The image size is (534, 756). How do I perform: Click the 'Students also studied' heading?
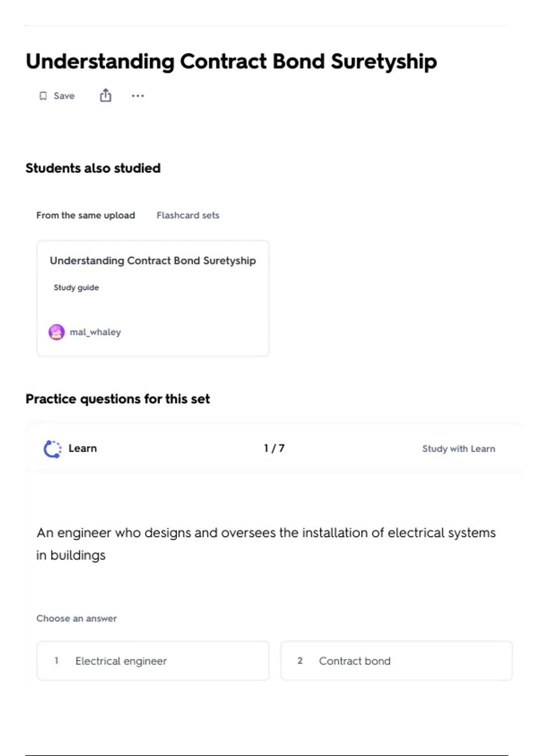click(x=93, y=168)
